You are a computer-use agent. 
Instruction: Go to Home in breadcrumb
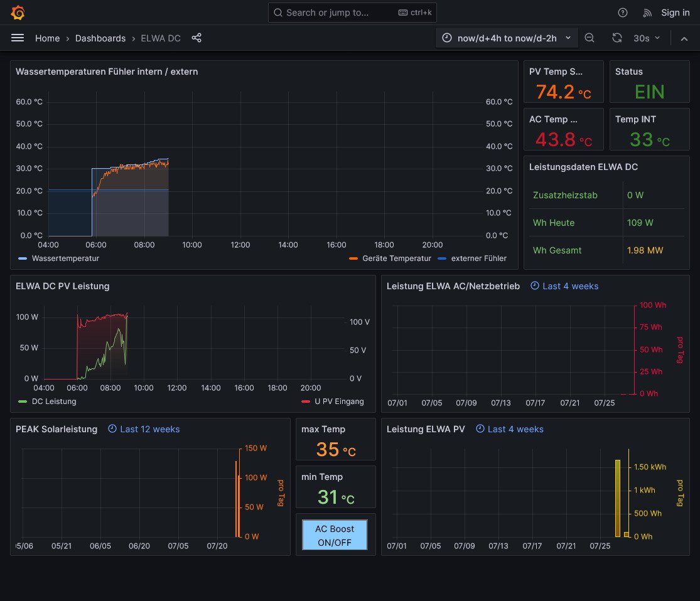coord(47,38)
